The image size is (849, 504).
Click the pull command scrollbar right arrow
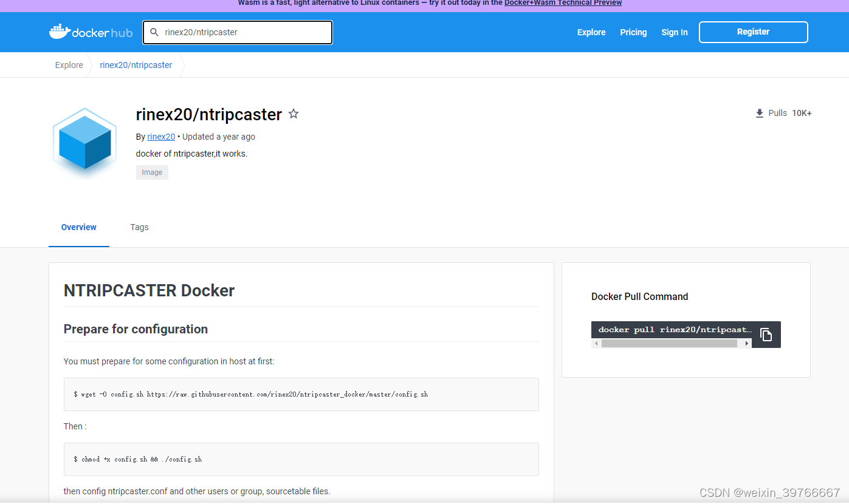click(x=747, y=344)
